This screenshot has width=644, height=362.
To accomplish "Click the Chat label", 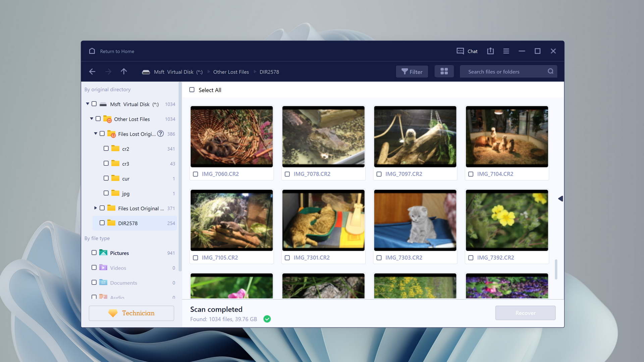I will pos(472,51).
